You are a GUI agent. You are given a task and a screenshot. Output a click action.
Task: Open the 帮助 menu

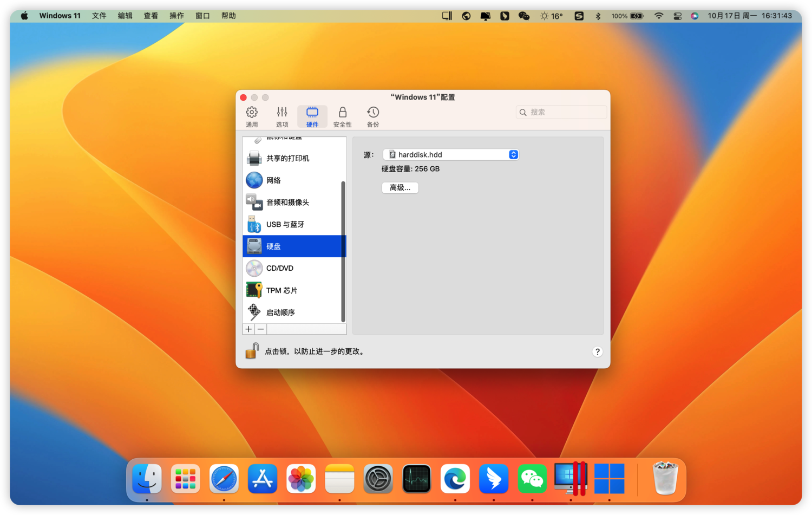(228, 16)
